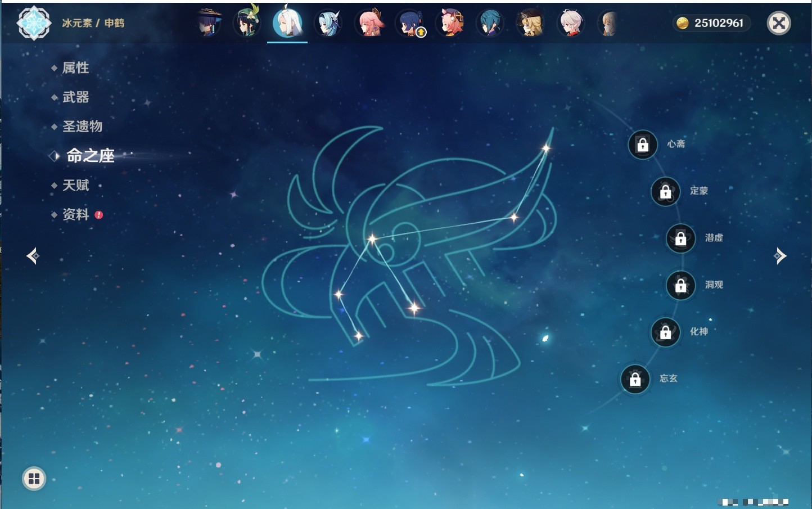Click the 洞观 label

coord(714,285)
